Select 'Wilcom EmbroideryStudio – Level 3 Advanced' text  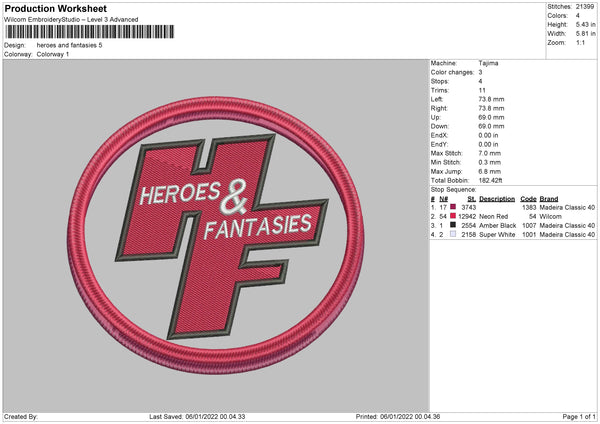(71, 20)
